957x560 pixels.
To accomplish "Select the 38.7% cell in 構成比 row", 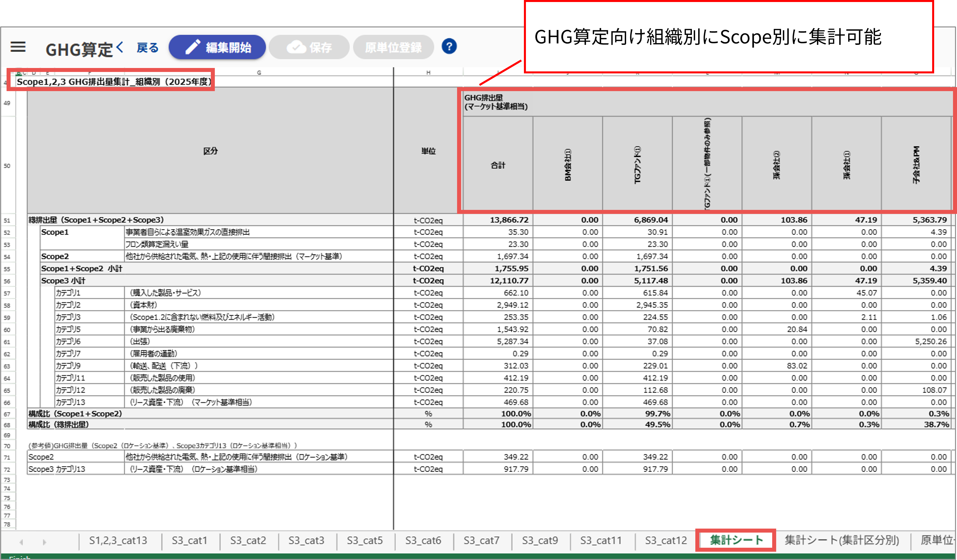I will 916,424.
